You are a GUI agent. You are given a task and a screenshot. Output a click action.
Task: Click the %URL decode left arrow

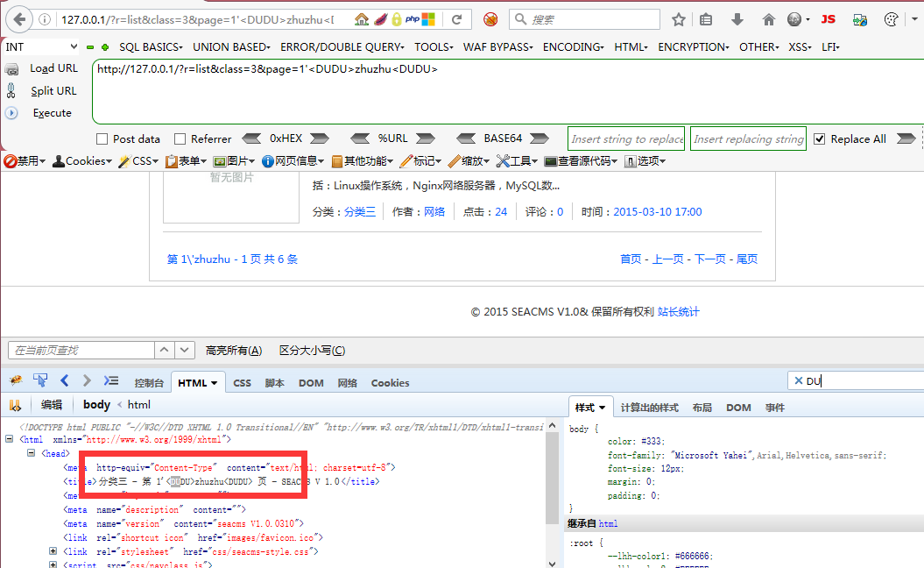[360, 138]
